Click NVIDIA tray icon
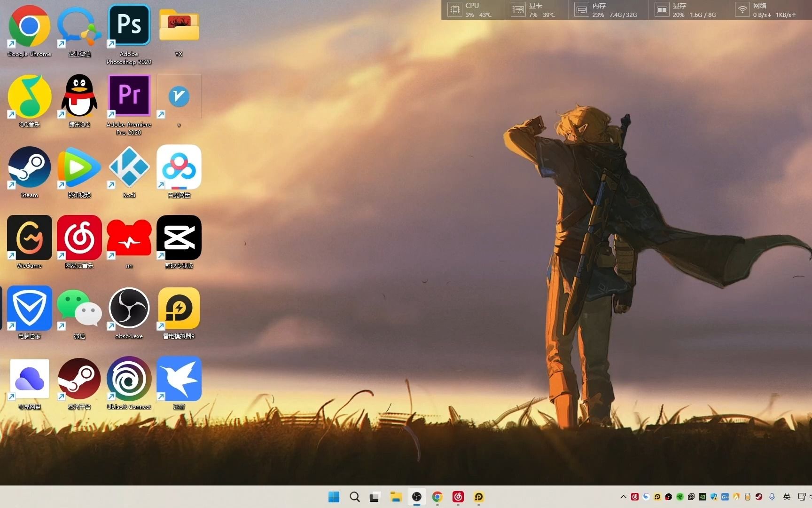This screenshot has height=508, width=812. [703, 497]
